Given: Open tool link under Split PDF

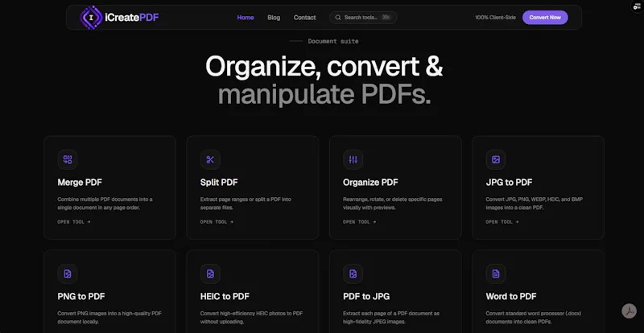Looking at the screenshot, I should pos(217,222).
